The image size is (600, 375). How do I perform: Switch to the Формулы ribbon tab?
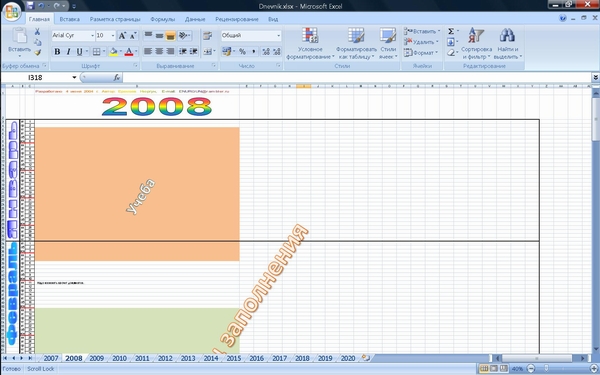163,19
